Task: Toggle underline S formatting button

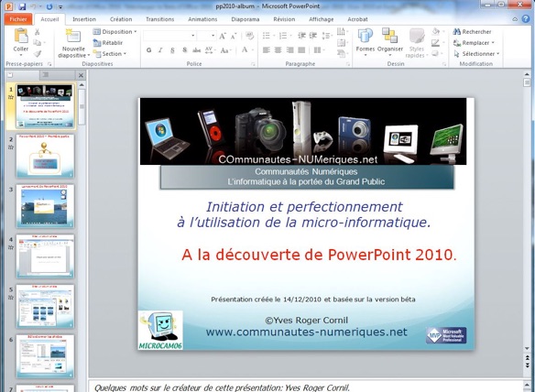Action: 172,50
